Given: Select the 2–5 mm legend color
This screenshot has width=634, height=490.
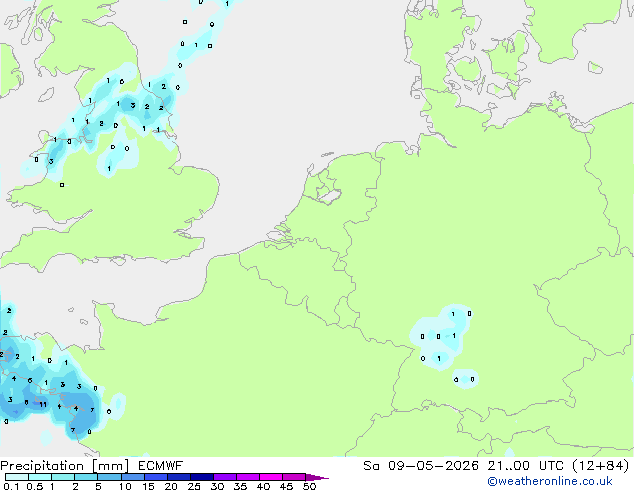Looking at the screenshot, I should tap(86, 477).
